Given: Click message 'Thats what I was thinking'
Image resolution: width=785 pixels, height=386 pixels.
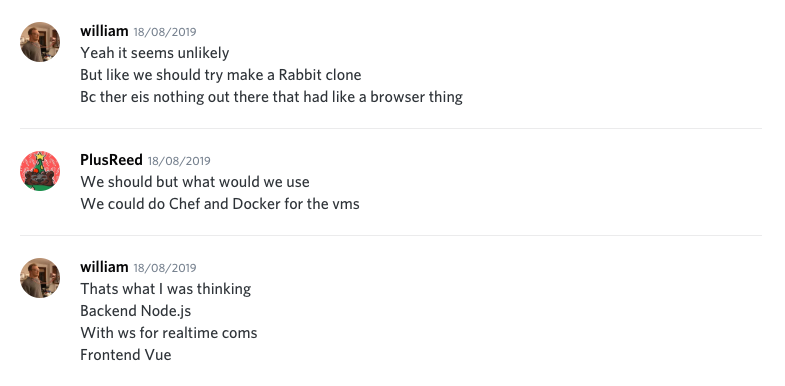Looking at the screenshot, I should pyautogui.click(x=165, y=289).
